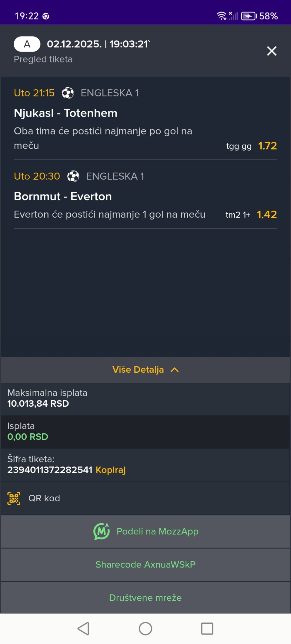The width and height of the screenshot is (291, 644).
Task: Tap Sharecode AxnuaWSkP button
Action: pos(145,564)
